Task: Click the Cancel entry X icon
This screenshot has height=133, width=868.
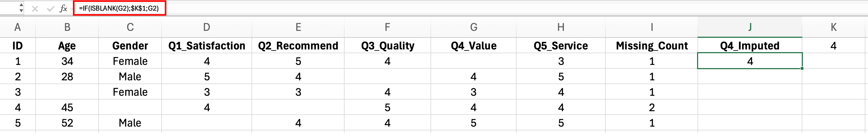Action: pos(35,9)
